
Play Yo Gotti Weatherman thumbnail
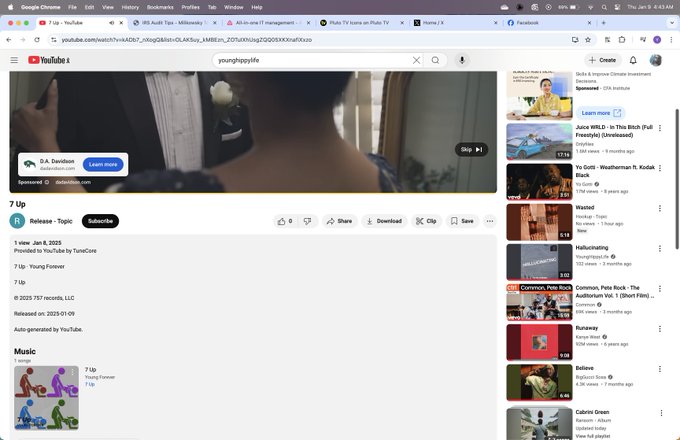pos(539,182)
